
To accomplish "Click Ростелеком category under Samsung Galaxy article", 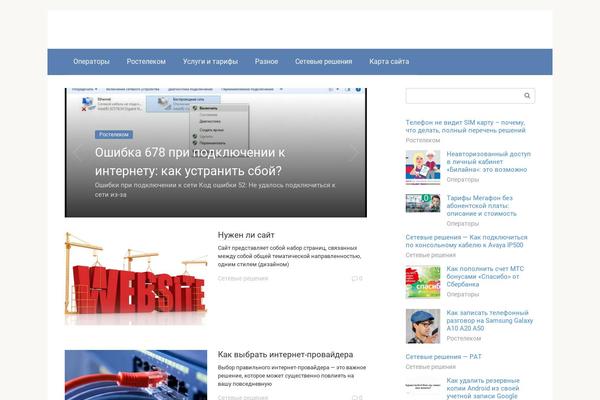I will (464, 338).
